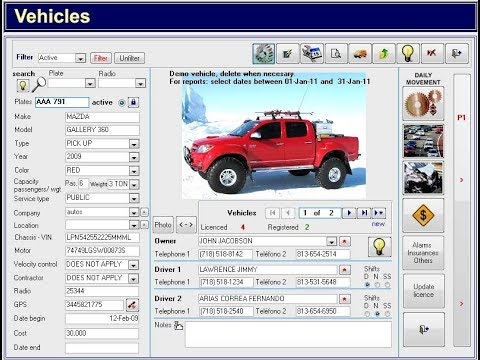Open the calendar schedule toolbar icon
The image size is (480, 360).
pos(312,53)
